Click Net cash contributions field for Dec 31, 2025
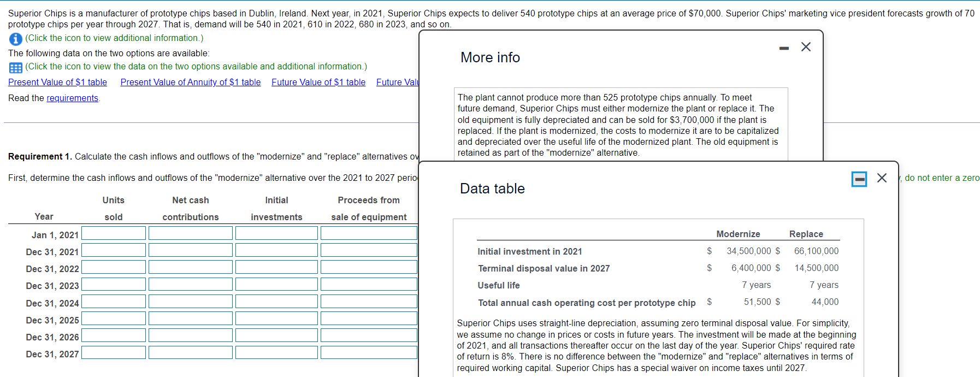This screenshot has width=980, height=377. [x=191, y=319]
